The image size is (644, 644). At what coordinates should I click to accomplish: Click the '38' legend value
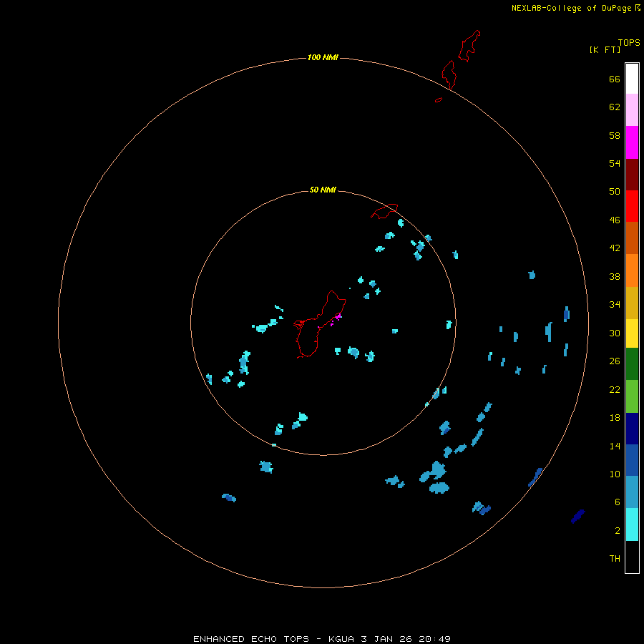[615, 276]
